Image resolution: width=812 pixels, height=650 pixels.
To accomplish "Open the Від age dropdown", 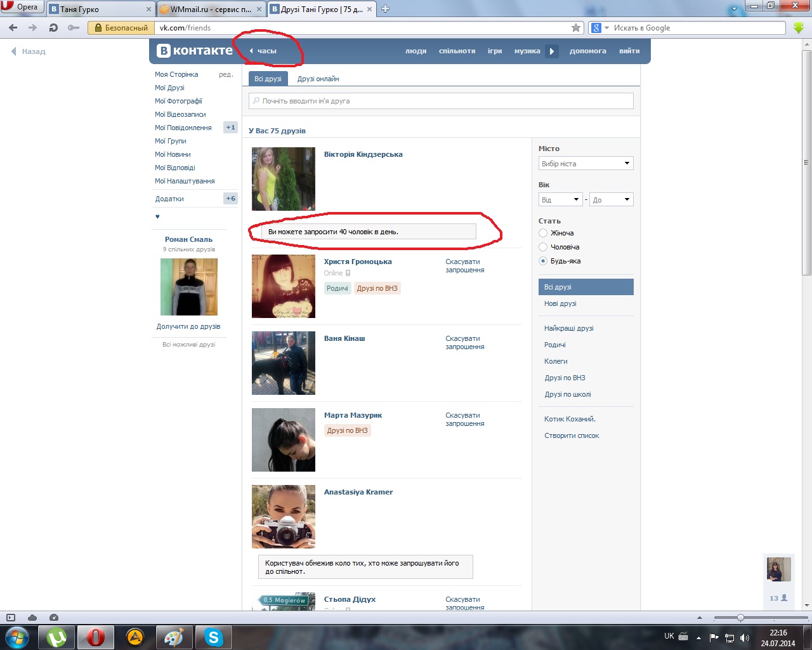I will pyautogui.click(x=560, y=200).
